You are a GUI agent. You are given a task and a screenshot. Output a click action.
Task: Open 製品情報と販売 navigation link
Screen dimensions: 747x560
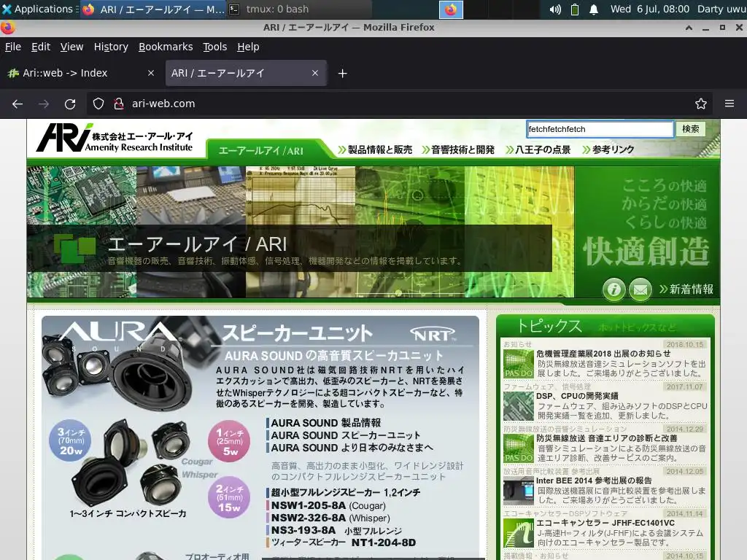(x=376, y=149)
